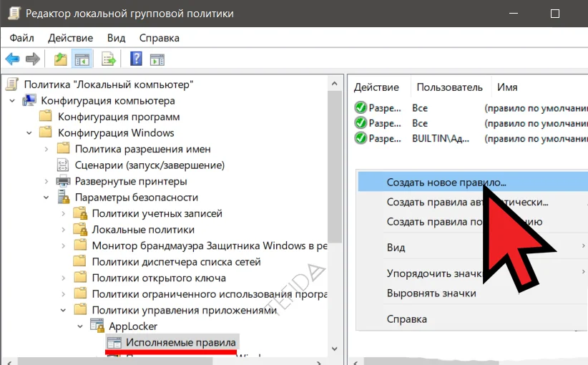Select the Конфигурация программ tree item
588x365 pixels.
coord(119,116)
